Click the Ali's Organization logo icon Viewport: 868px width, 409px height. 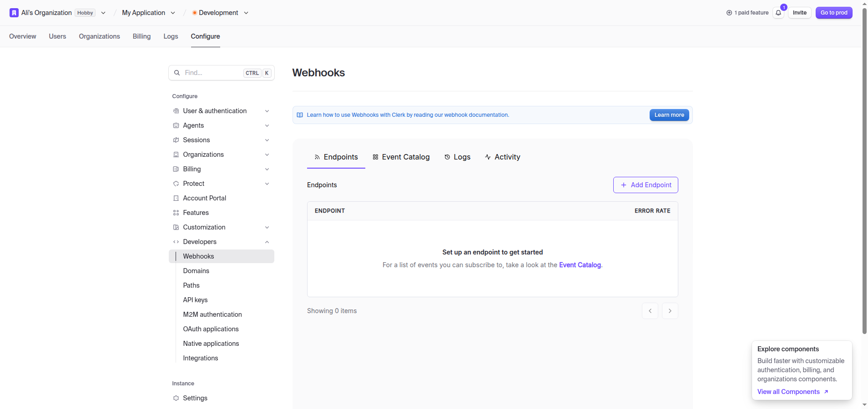click(14, 13)
